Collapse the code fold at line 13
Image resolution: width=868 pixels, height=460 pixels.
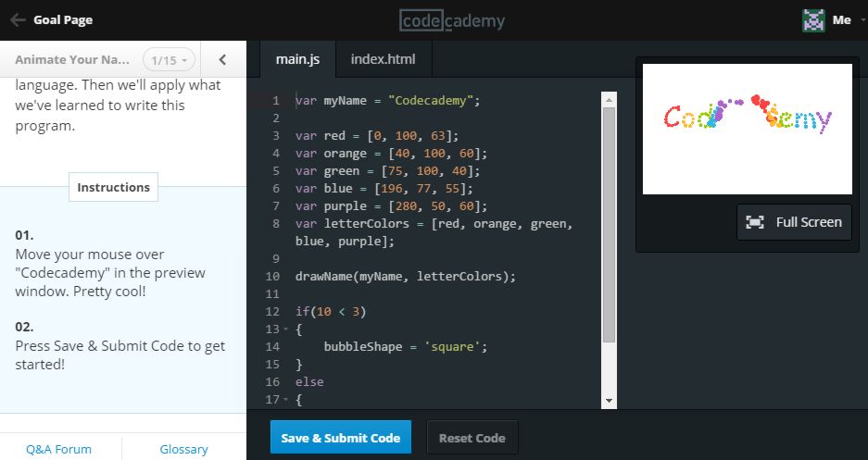point(286,329)
